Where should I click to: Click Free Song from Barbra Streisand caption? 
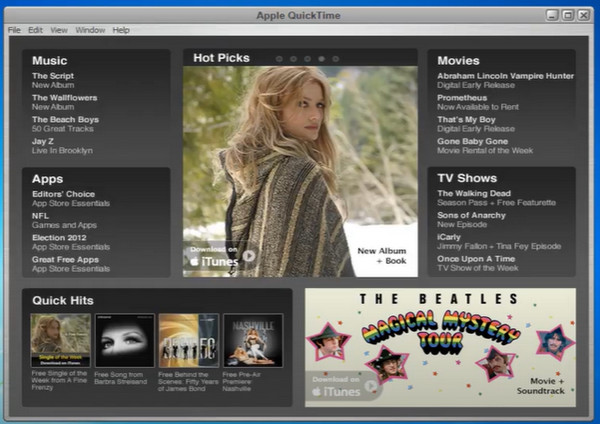121,378
